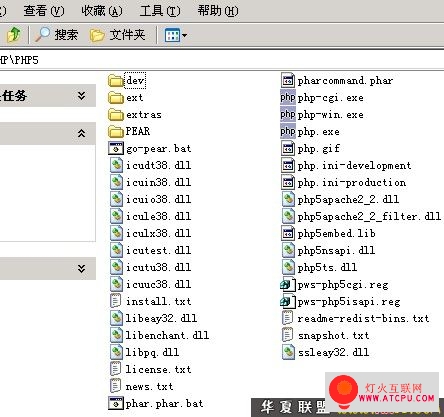Screen dimensions: 444x417
Task: Select the go-pear.bat file icon
Action: tap(116, 148)
